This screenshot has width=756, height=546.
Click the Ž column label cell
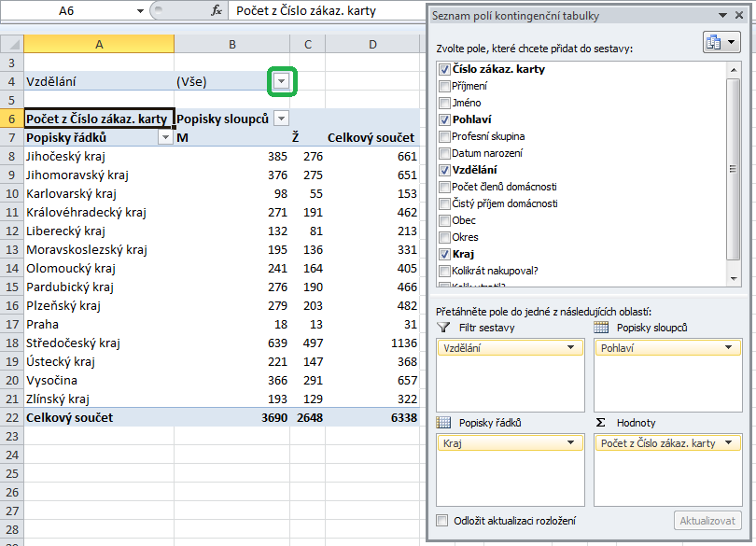(x=308, y=137)
